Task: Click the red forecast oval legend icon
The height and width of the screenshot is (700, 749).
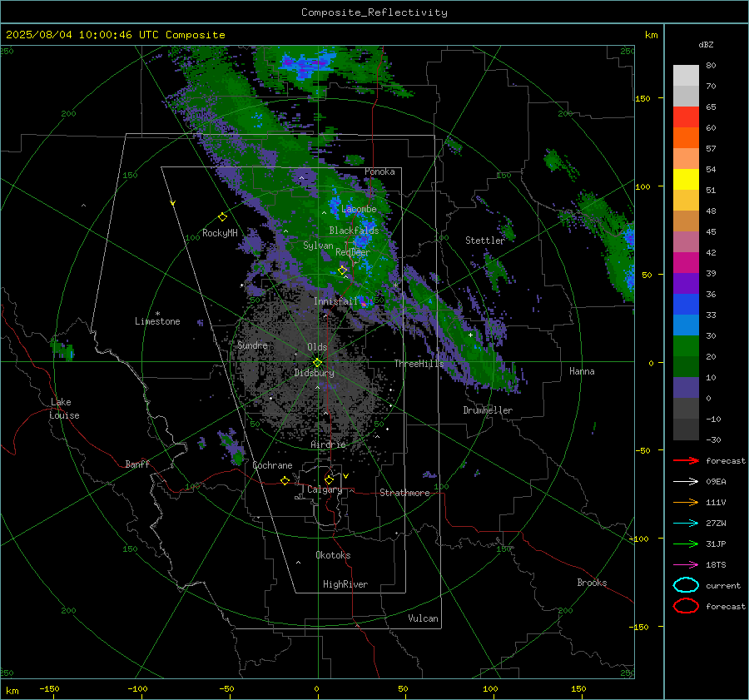Action: 686,606
